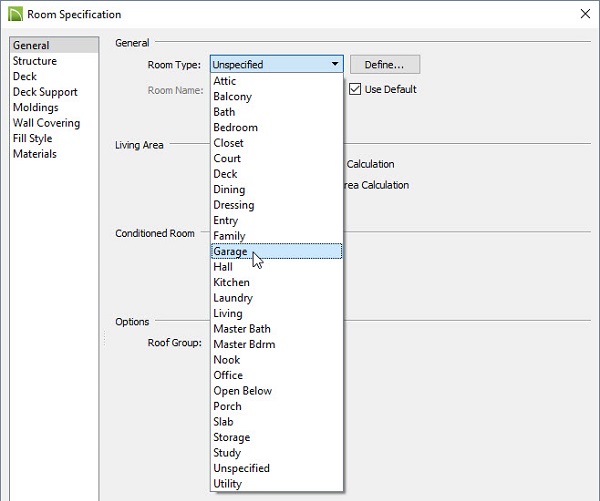Viewport: 600px width, 501px height.
Task: Select Balcony from room type list
Action: 276,96
